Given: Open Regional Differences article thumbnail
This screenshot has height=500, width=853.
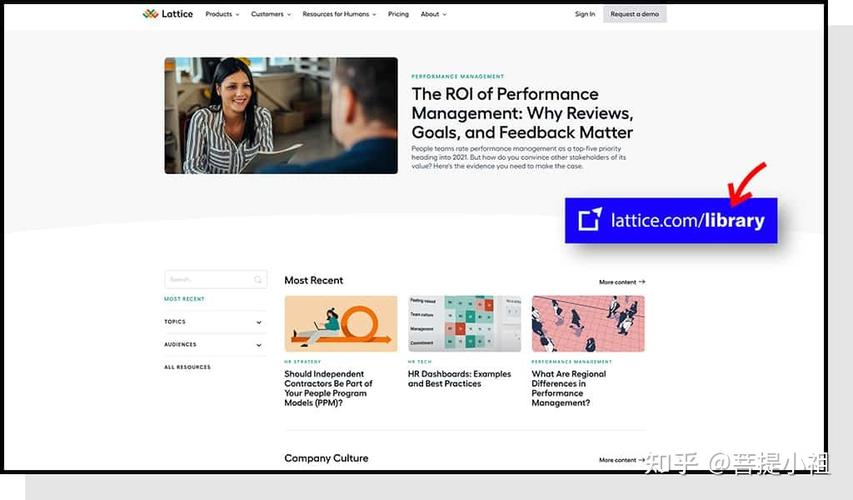Looking at the screenshot, I should (588, 324).
